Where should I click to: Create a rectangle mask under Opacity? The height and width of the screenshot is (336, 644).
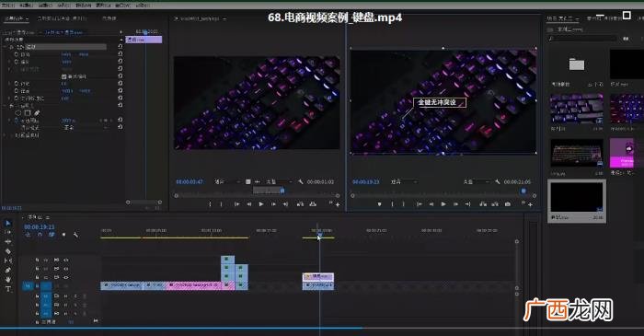(x=28, y=113)
